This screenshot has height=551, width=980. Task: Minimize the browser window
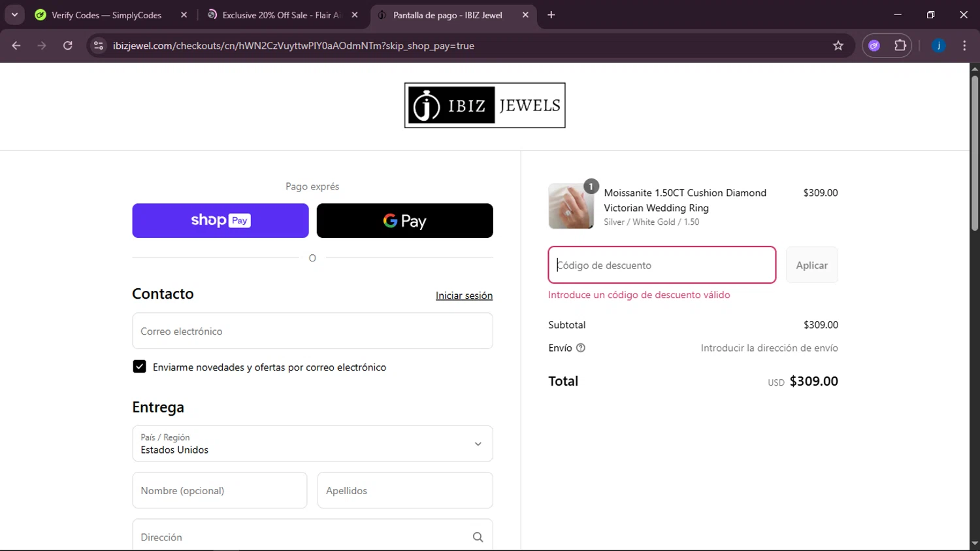click(898, 14)
